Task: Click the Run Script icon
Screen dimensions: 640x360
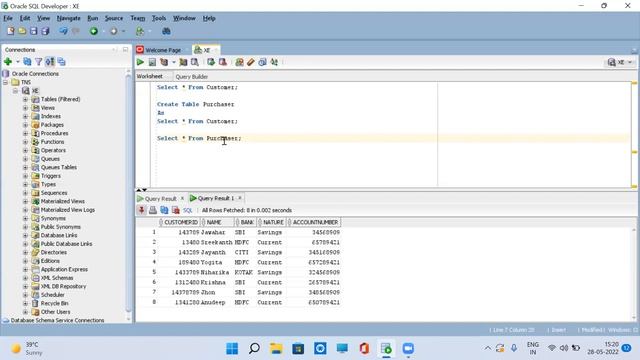Action: (152, 62)
